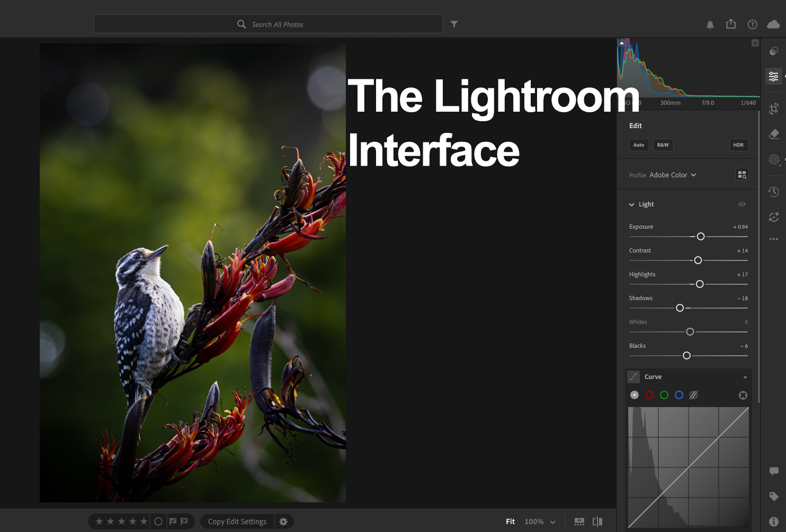This screenshot has height=532, width=786.
Task: Select the RGB white curve channel
Action: coord(635,395)
